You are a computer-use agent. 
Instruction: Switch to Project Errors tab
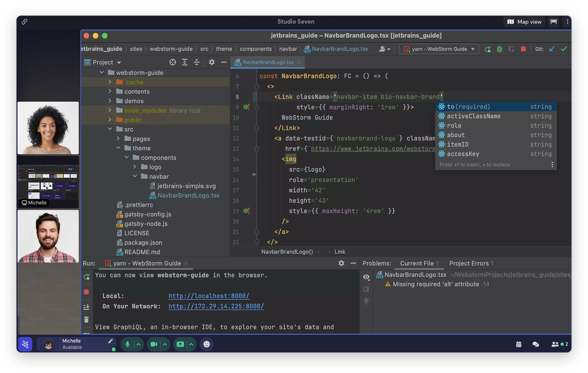(472, 263)
